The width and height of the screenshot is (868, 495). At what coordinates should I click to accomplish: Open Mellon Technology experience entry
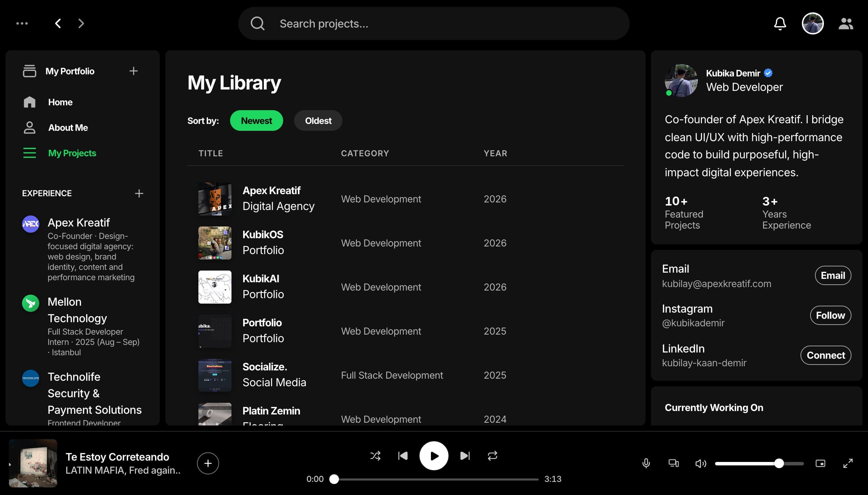[83, 326]
